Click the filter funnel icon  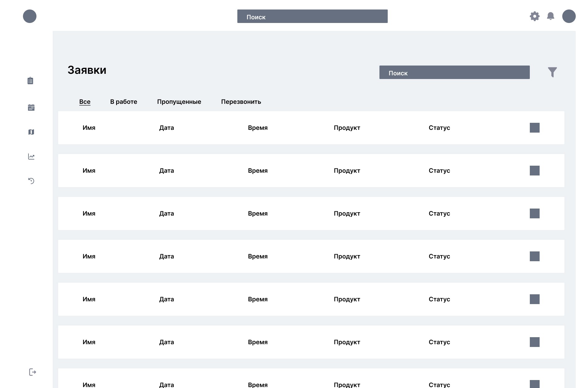tap(552, 72)
